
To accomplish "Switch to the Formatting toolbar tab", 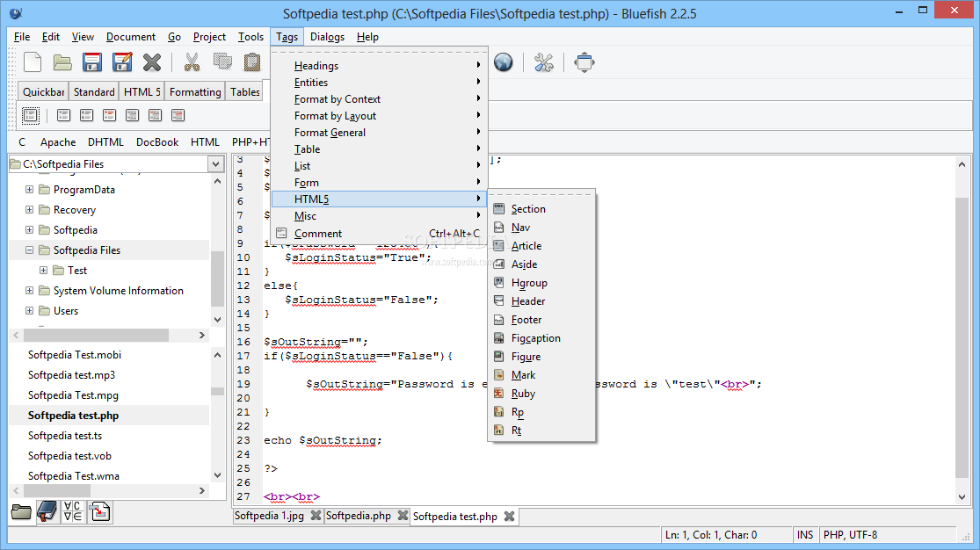I will point(195,92).
